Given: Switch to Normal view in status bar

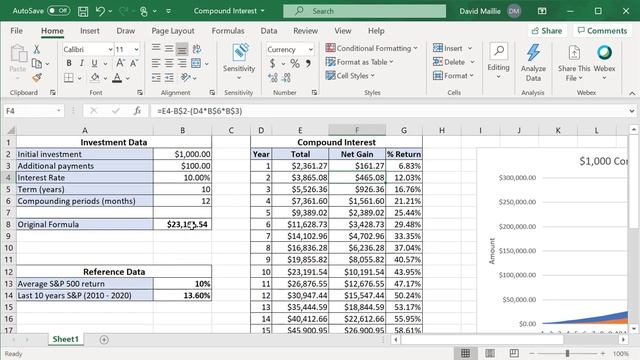Looking at the screenshot, I should pyautogui.click(x=465, y=353).
